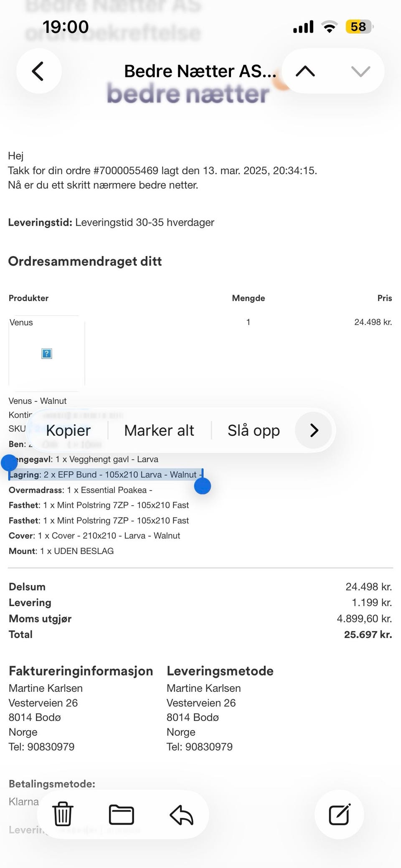Image resolution: width=401 pixels, height=868 pixels.
Task: Tap the Bedre Nætter AS... title
Action: click(200, 71)
